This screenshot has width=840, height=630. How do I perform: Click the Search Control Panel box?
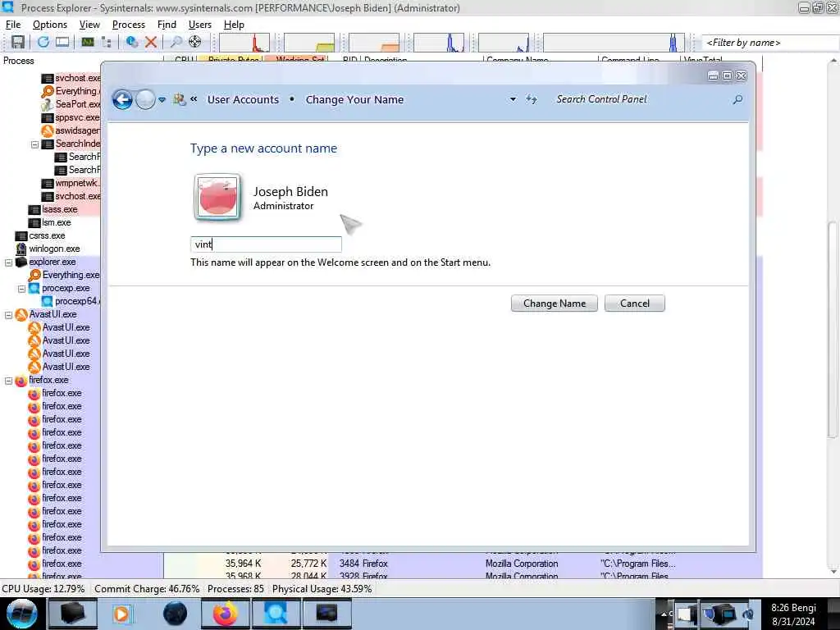[x=643, y=99]
